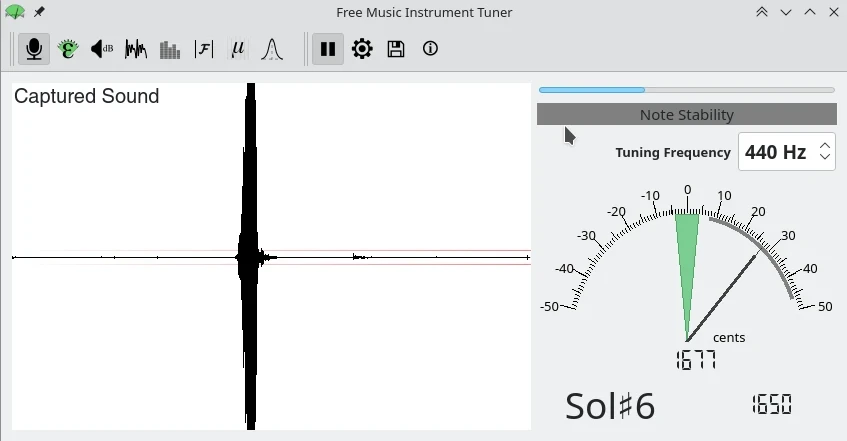
Task: Click the pin window icon in title bar
Action: pos(39,12)
